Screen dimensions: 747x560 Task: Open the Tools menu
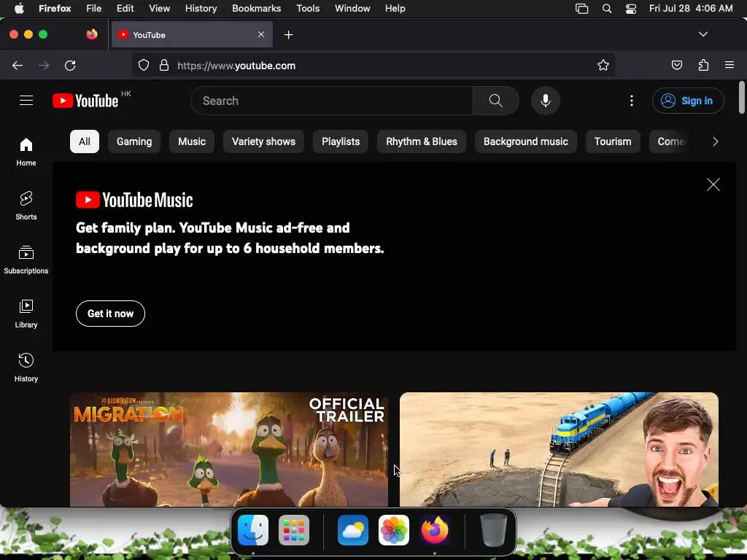(x=308, y=9)
